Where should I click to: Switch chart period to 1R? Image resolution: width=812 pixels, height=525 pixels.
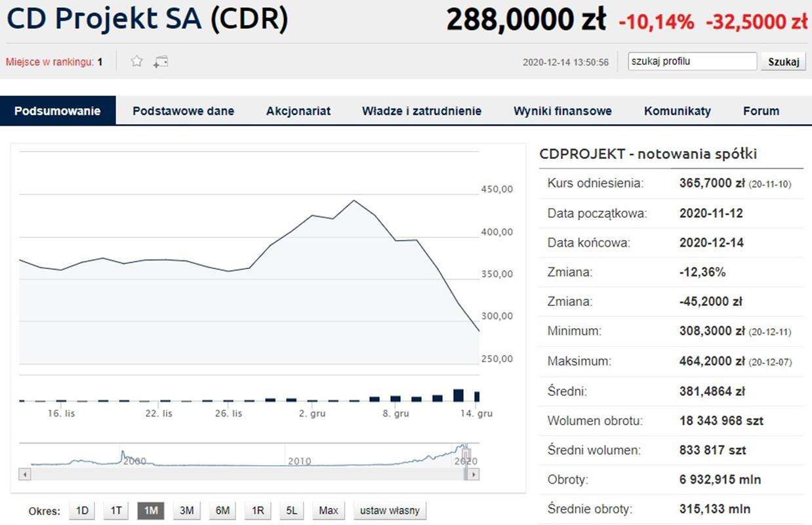(257, 511)
